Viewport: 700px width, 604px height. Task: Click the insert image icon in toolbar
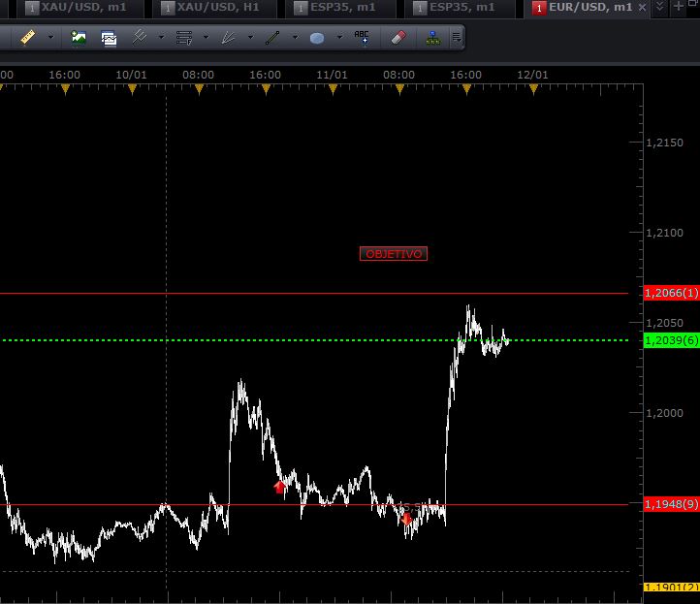[x=79, y=39]
